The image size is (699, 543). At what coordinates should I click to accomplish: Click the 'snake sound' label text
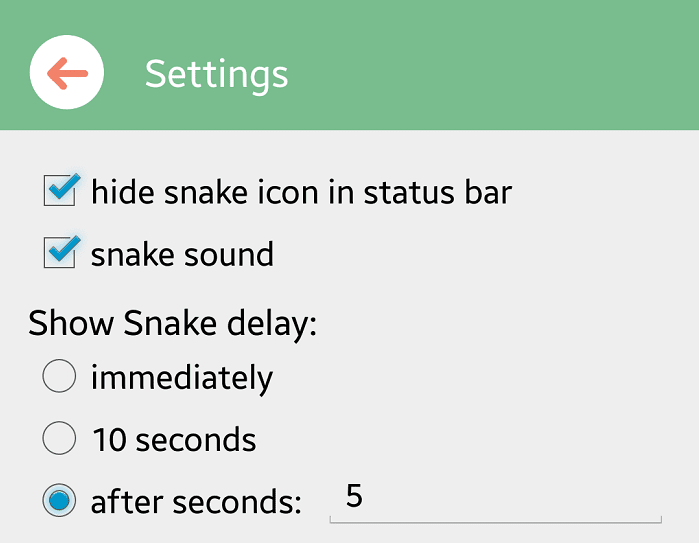pos(182,255)
